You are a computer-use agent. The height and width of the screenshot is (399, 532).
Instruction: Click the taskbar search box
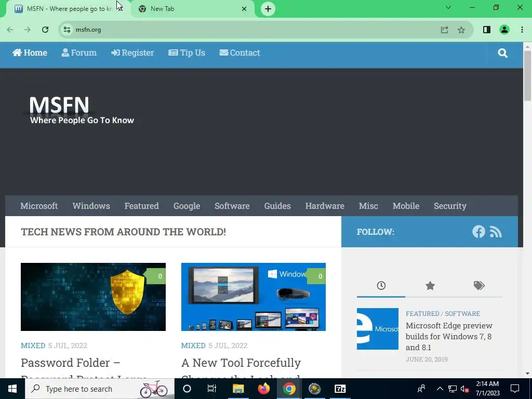[x=100, y=389]
